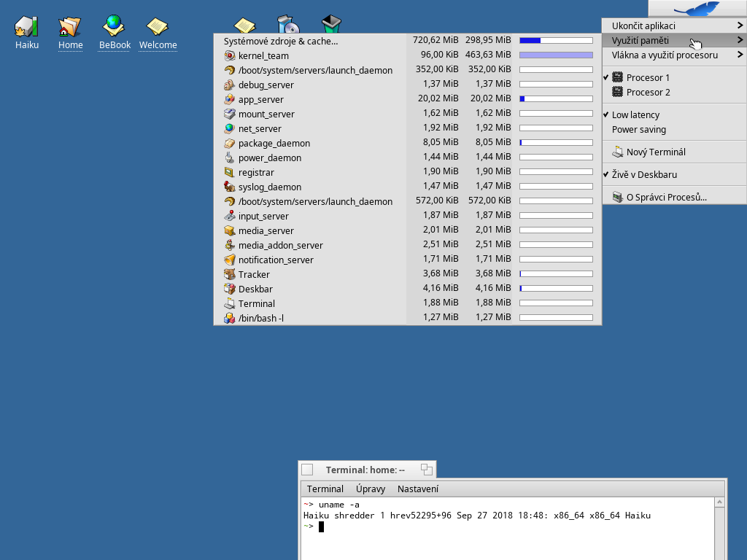Click the launch_daemon 572,00 KiB row
Viewport: 747px width, 560px height.
(408, 201)
